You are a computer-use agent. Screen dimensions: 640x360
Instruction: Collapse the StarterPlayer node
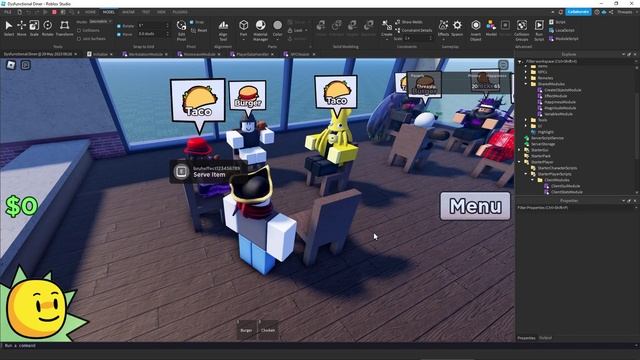coord(520,162)
